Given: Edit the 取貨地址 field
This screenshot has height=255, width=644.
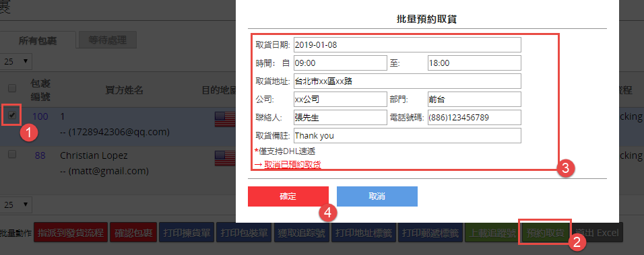Looking at the screenshot, I should tap(407, 81).
